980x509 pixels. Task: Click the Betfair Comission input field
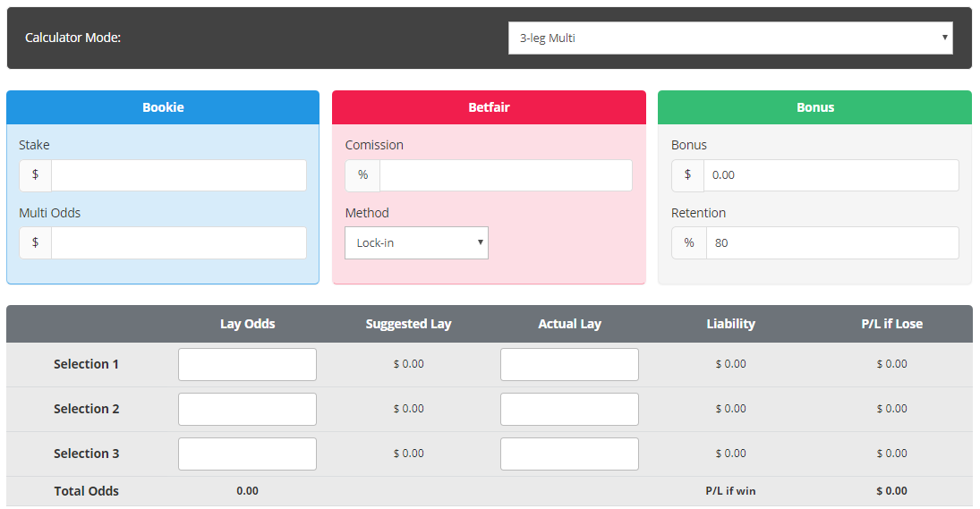(506, 174)
